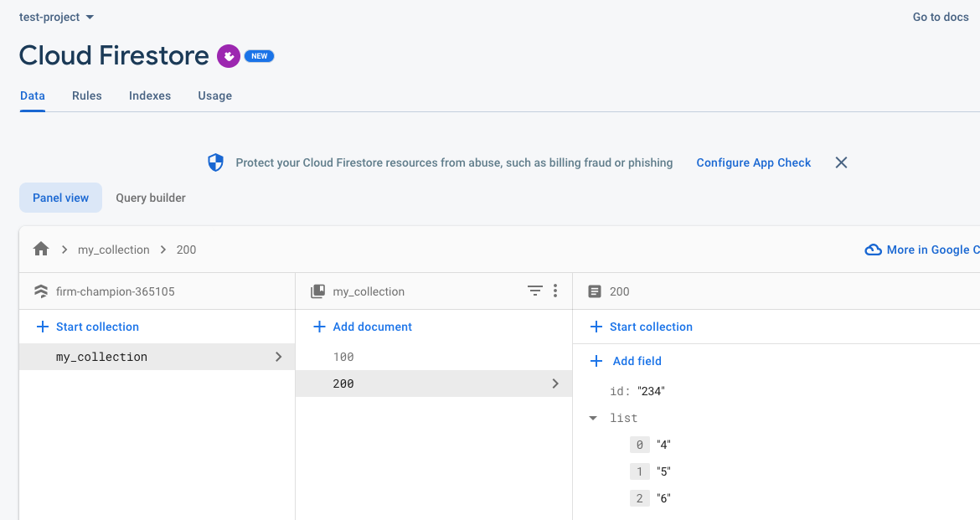This screenshot has width=980, height=520.
Task: Click the chevron on the my_collection row
Action: pos(278,356)
